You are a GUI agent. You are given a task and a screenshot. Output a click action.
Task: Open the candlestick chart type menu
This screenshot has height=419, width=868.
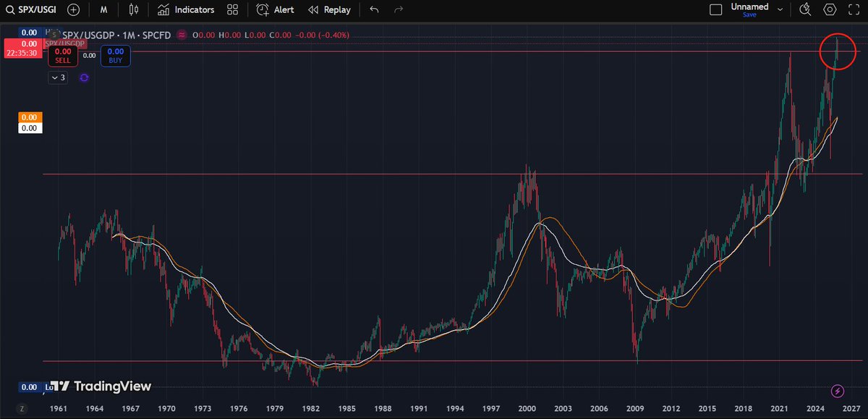click(132, 10)
